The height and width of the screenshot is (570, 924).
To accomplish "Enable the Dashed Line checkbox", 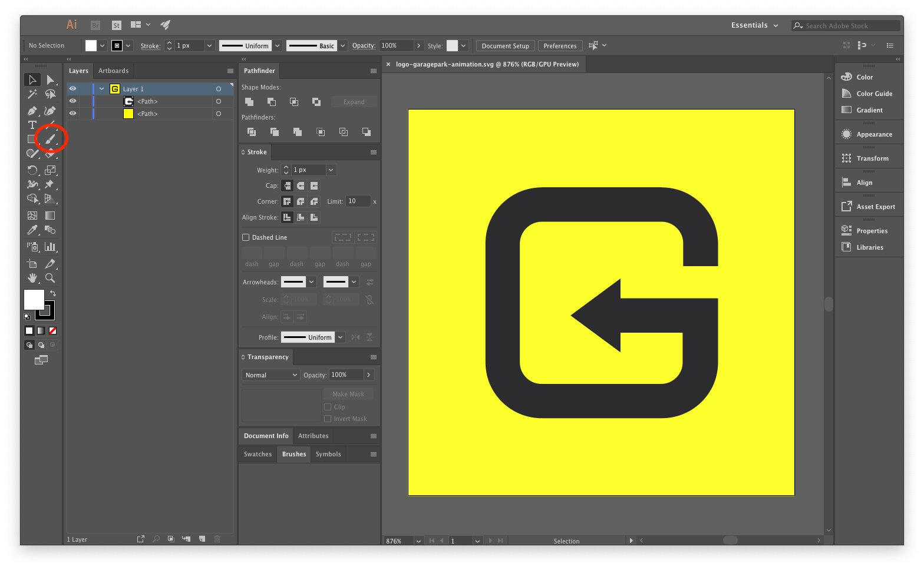I will coord(246,237).
